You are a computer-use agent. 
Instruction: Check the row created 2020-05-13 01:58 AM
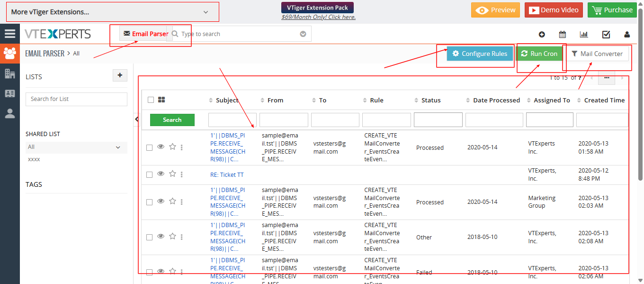(x=149, y=148)
